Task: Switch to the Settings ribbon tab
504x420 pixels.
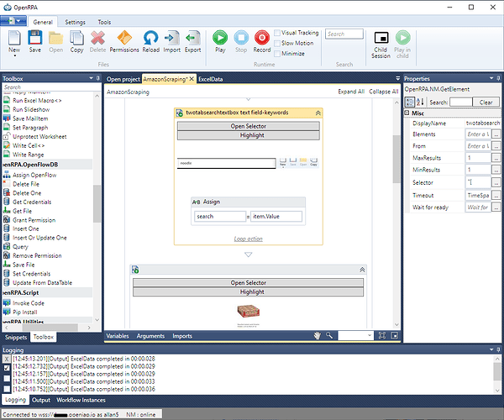Action: tap(76, 22)
